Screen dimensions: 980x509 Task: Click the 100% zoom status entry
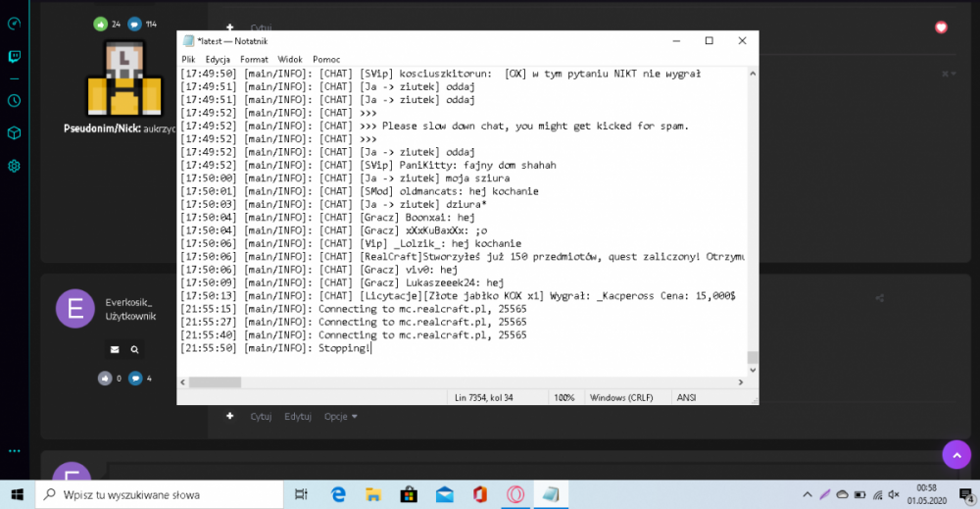pos(563,398)
